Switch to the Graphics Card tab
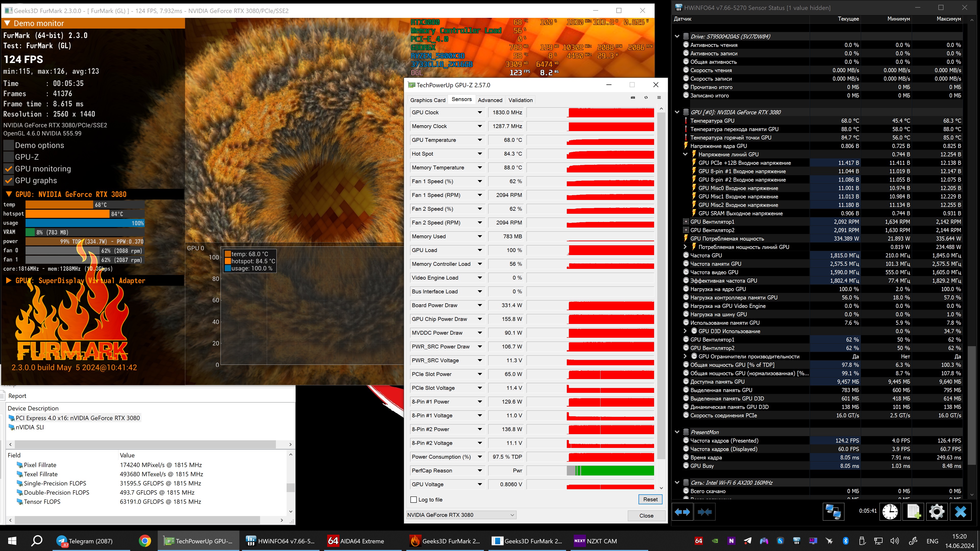The image size is (980, 551). coord(428,100)
